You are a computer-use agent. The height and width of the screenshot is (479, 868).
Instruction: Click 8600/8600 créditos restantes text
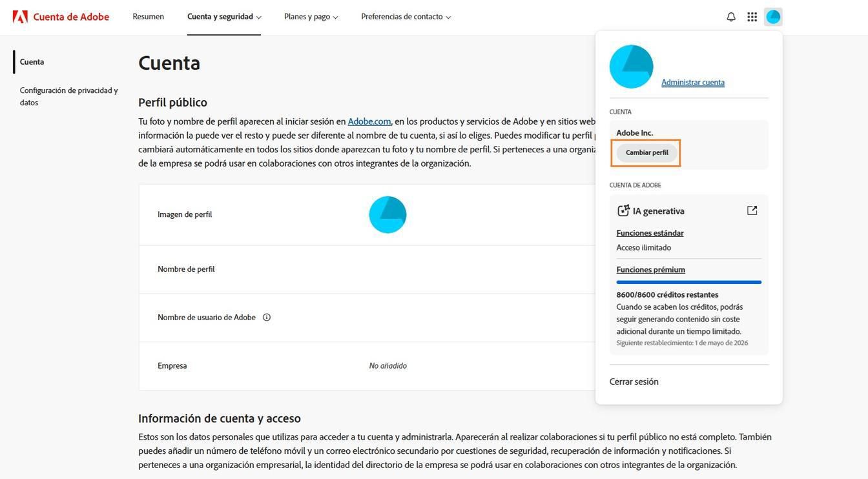point(667,295)
